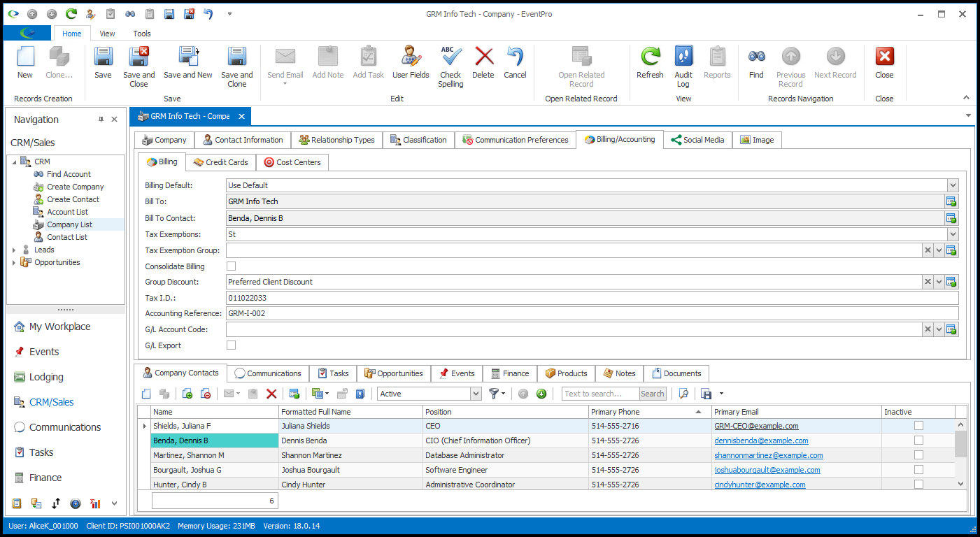The image size is (980, 537).
Task: Toggle Inactive checkbox for Benda, Dennis B
Action: tap(918, 441)
